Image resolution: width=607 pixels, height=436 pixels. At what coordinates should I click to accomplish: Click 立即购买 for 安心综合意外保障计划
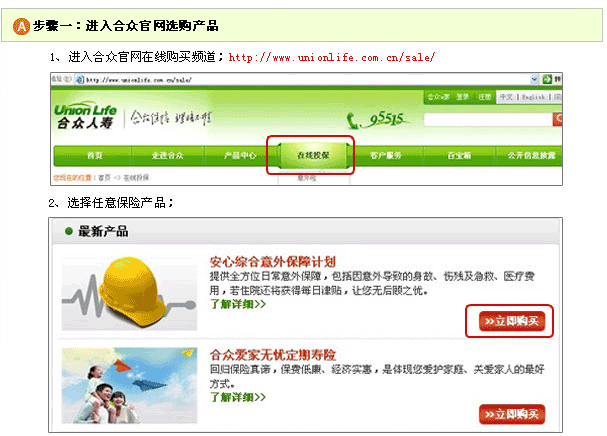tap(512, 321)
